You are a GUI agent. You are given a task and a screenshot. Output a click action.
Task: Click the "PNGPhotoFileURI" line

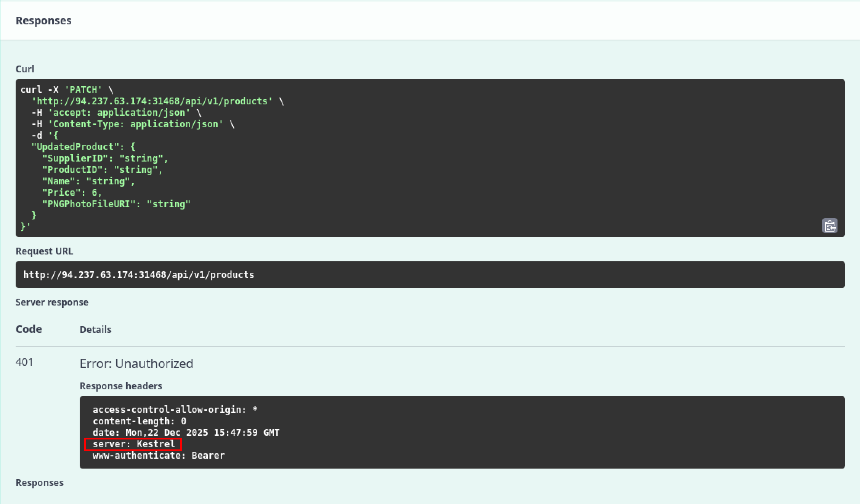[x=116, y=204]
